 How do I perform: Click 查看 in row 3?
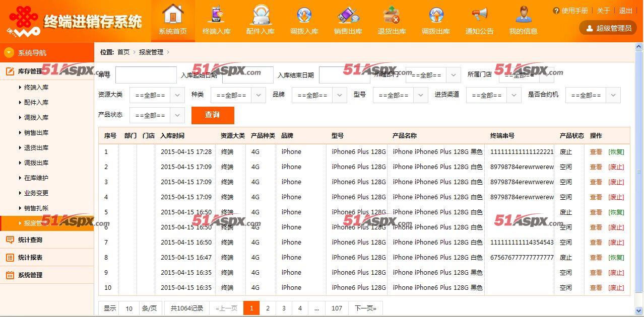596,182
